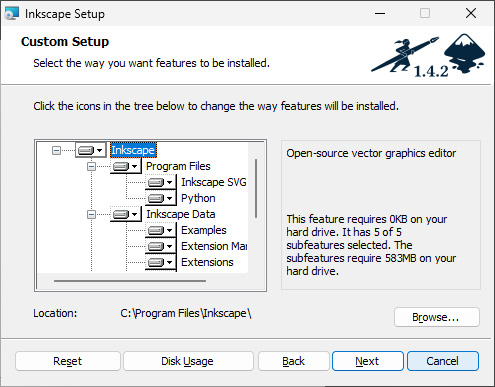
Task: Click the feature tree vertical scrollbar
Action: click(x=256, y=189)
